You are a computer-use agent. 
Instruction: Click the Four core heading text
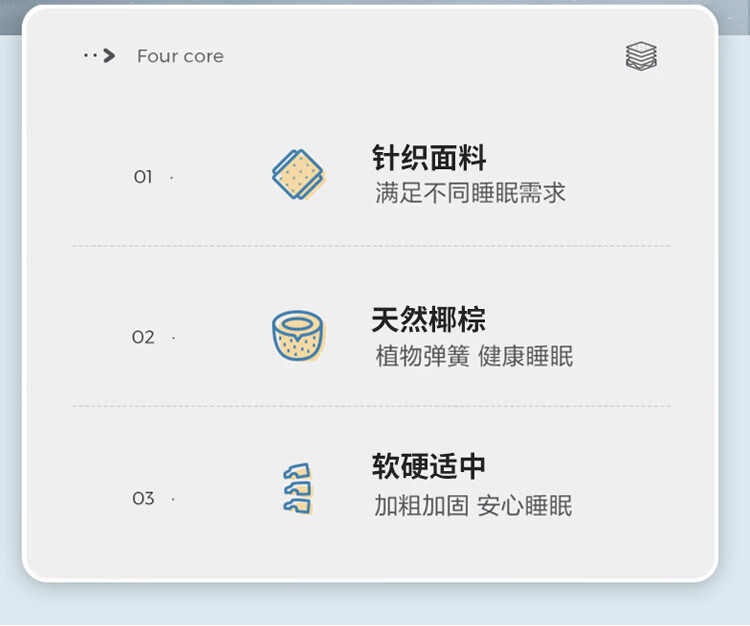(x=180, y=56)
